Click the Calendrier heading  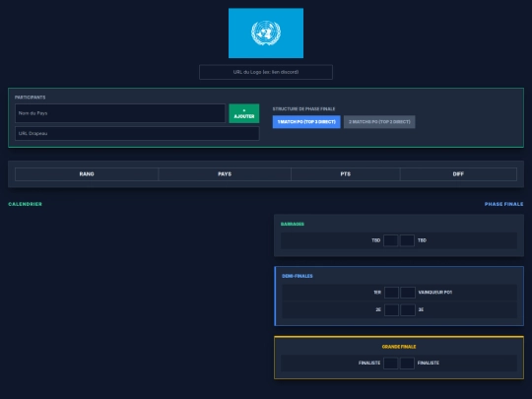[x=25, y=204]
